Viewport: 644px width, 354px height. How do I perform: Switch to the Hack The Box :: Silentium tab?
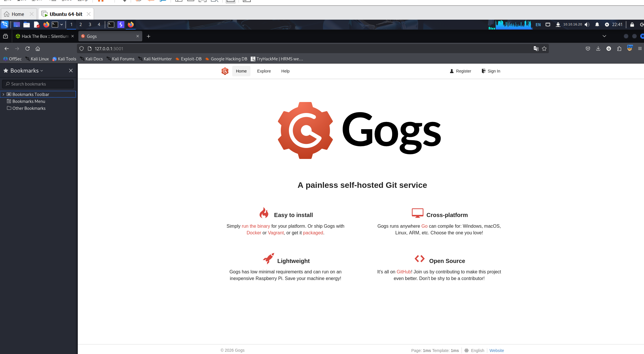[x=42, y=36]
